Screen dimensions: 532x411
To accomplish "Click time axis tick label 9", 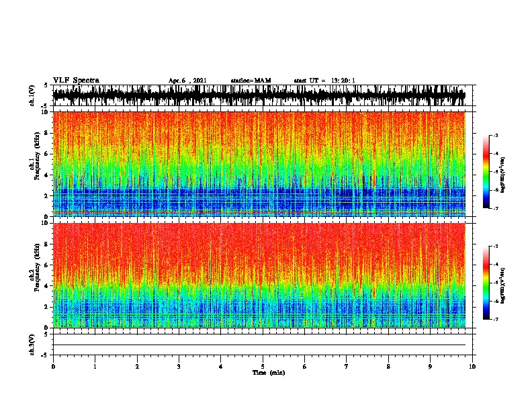I will (x=430, y=367).
